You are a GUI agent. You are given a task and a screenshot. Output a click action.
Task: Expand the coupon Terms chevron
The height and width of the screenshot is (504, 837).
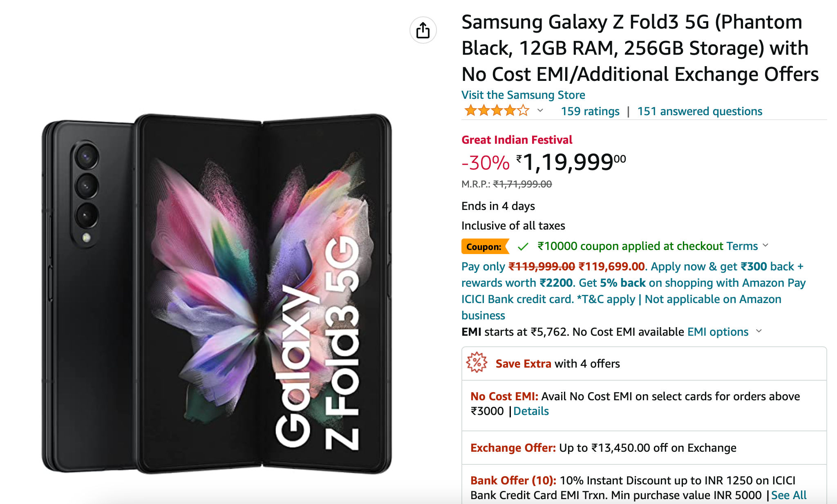click(765, 245)
